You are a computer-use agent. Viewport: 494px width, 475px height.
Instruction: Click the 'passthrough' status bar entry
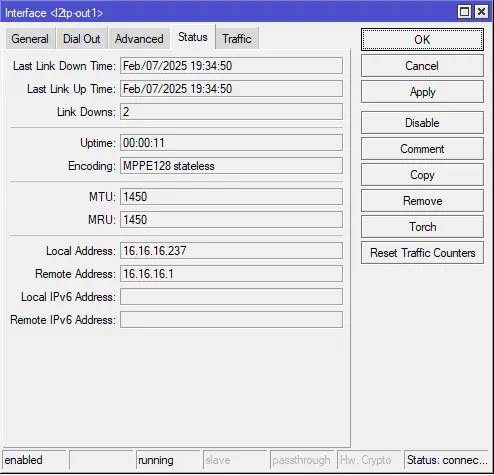(x=302, y=460)
